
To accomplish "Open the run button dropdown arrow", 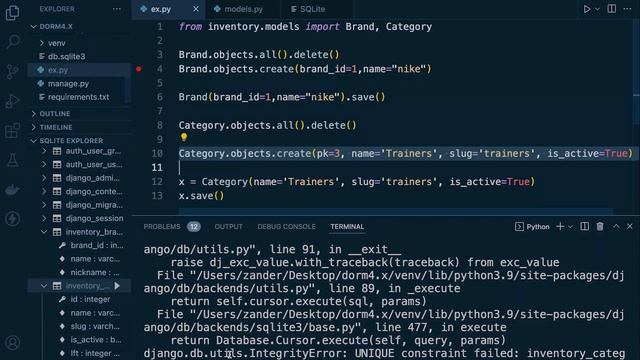I will click(x=598, y=9).
